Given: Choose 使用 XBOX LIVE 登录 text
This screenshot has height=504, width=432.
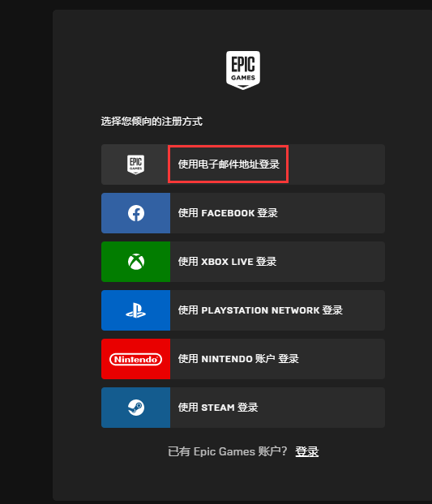Looking at the screenshot, I should [227, 262].
